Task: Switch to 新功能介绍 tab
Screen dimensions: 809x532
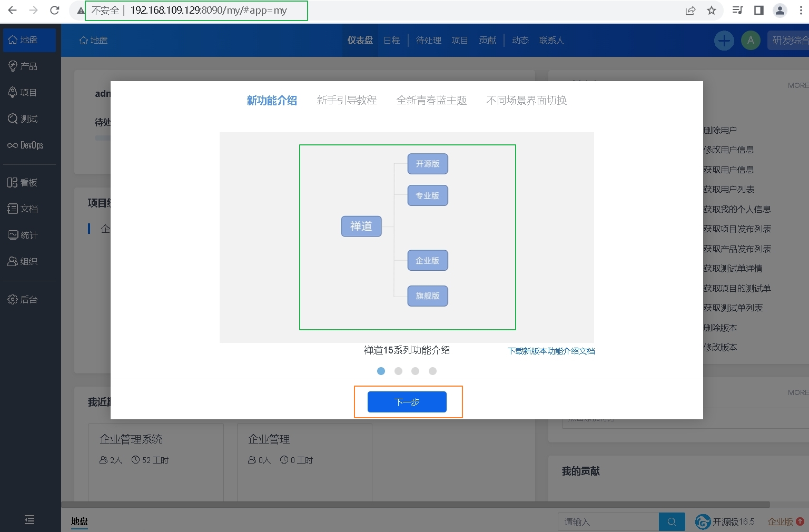Action: pos(272,100)
